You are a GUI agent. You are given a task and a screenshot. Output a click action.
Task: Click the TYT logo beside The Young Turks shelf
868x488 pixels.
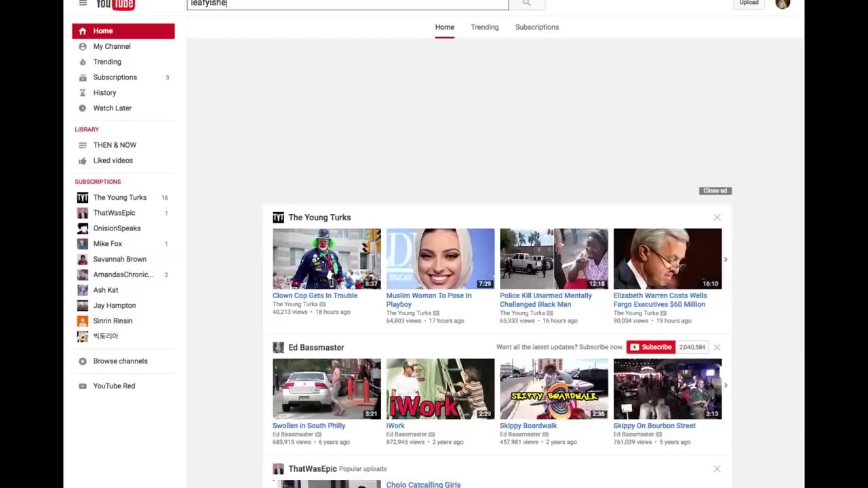pos(278,218)
